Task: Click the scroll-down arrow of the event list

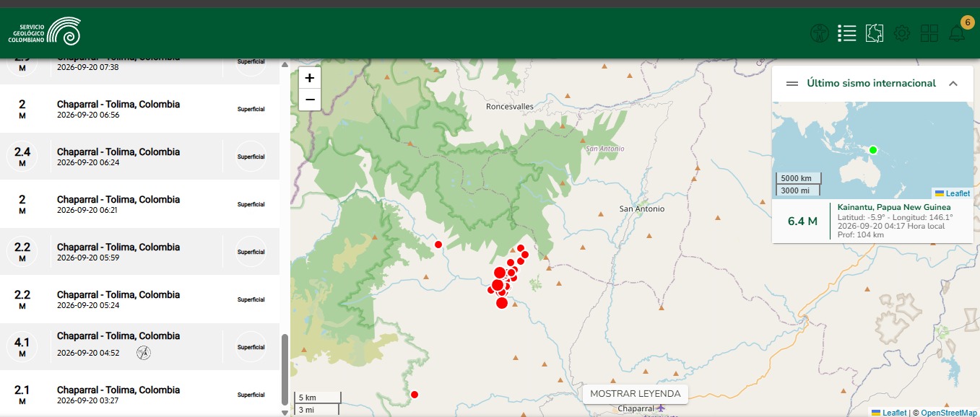Action: (285, 412)
